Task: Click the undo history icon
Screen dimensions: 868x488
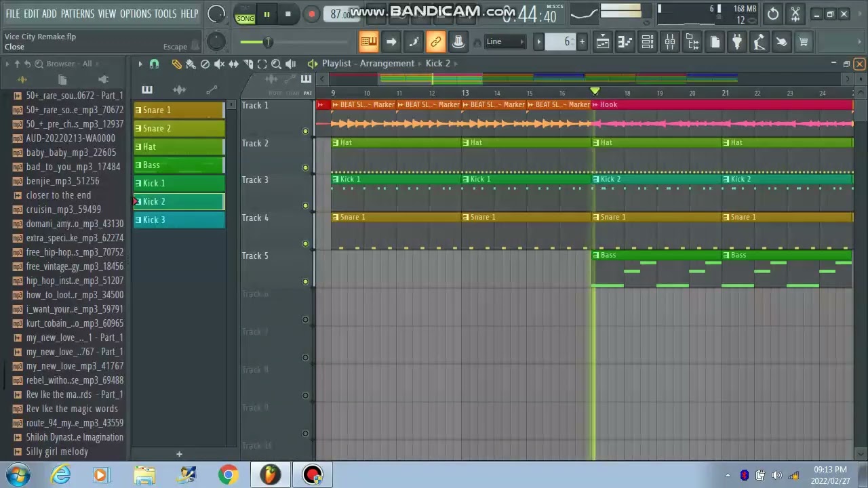Action: coord(773,14)
